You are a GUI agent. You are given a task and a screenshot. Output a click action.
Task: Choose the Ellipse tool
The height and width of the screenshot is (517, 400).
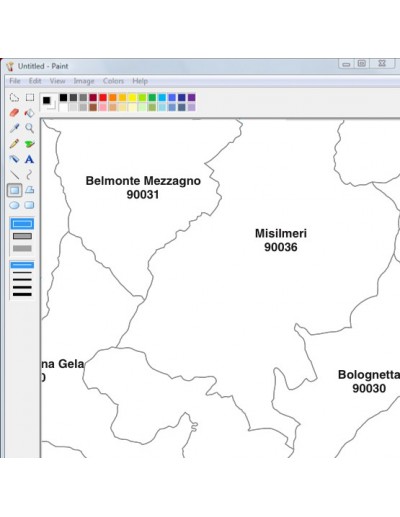tap(14, 205)
